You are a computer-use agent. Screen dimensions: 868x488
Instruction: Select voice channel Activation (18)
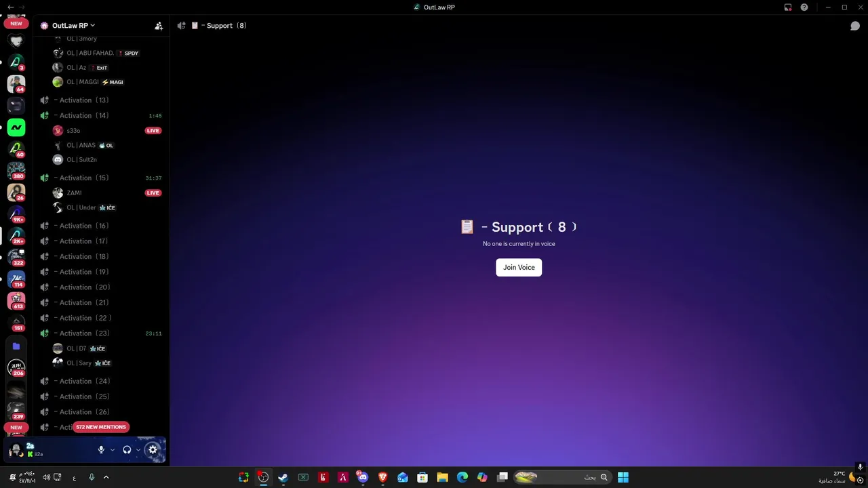tap(102, 257)
